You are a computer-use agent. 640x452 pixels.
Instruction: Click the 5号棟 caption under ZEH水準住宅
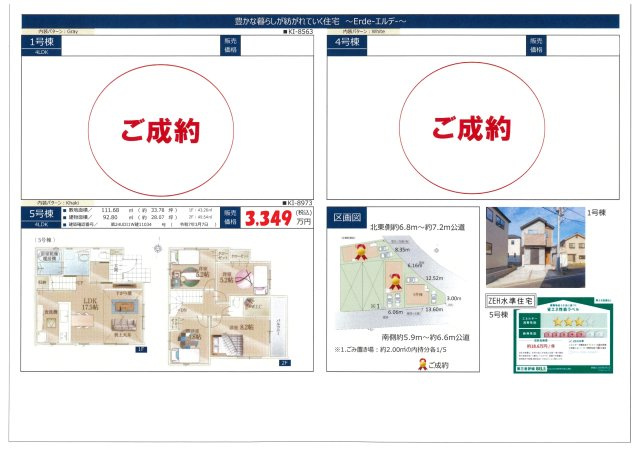(x=498, y=315)
